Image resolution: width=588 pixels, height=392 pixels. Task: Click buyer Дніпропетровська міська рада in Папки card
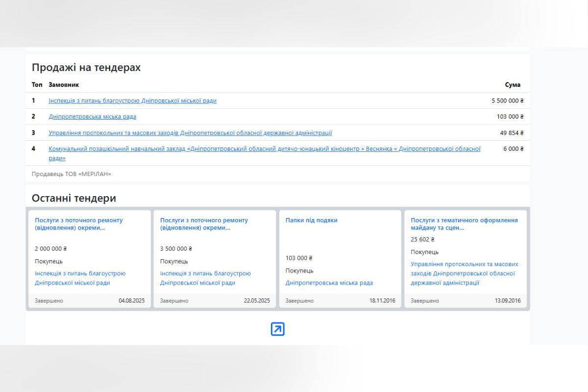point(329,283)
